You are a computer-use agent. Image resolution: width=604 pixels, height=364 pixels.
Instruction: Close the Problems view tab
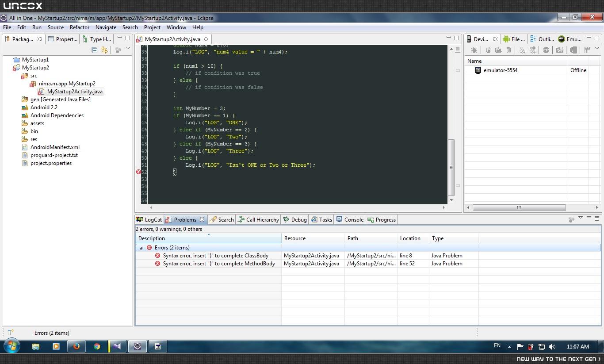(x=202, y=219)
